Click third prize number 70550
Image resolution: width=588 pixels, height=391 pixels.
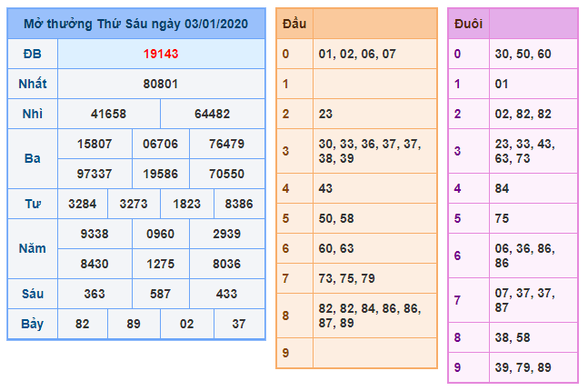tap(225, 173)
